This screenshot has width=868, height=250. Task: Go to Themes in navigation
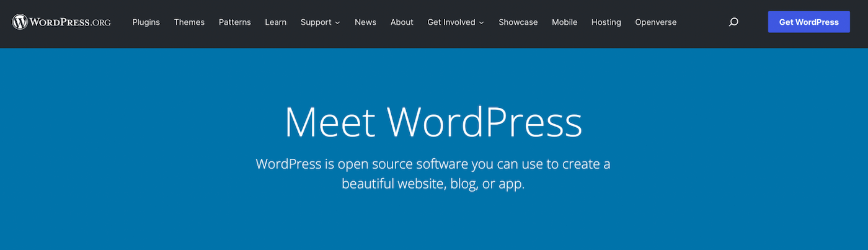click(x=189, y=22)
